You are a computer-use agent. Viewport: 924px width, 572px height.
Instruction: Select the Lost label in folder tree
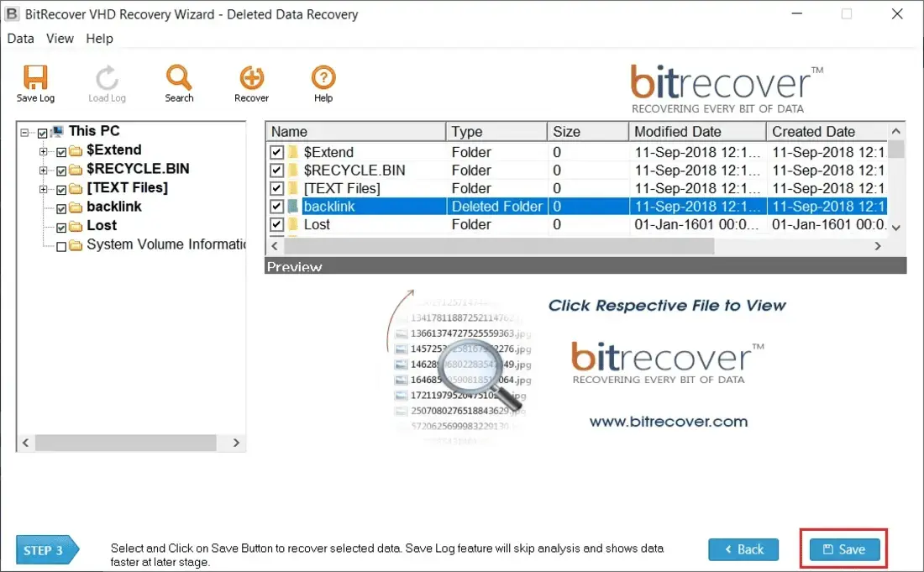[102, 226]
